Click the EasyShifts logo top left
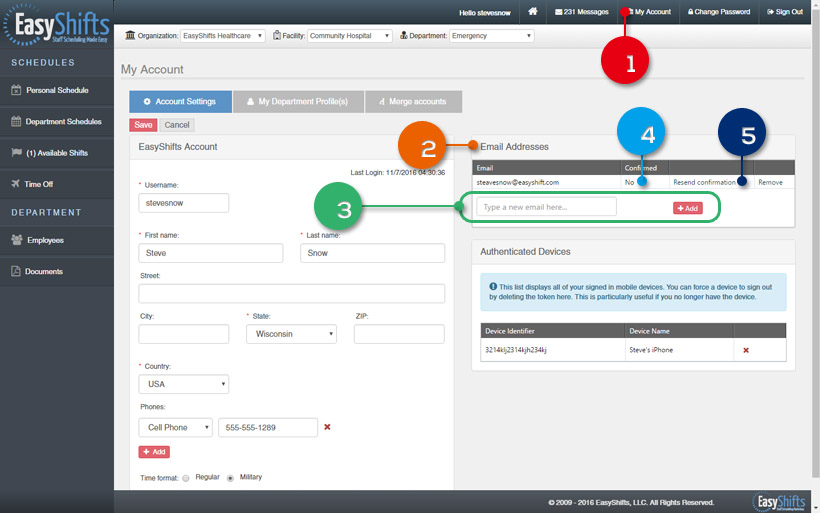The width and height of the screenshot is (820, 513). coord(56,25)
